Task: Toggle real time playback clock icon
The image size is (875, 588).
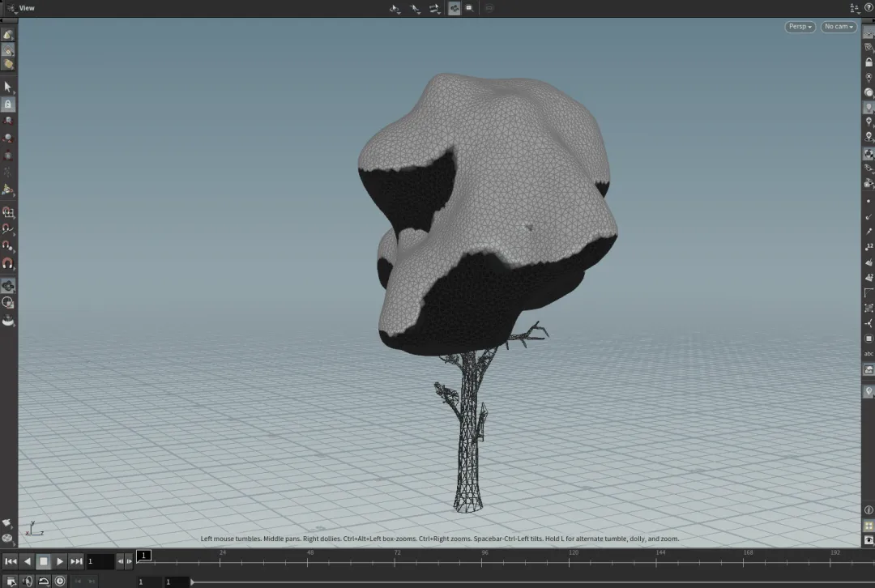Action: [x=60, y=581]
